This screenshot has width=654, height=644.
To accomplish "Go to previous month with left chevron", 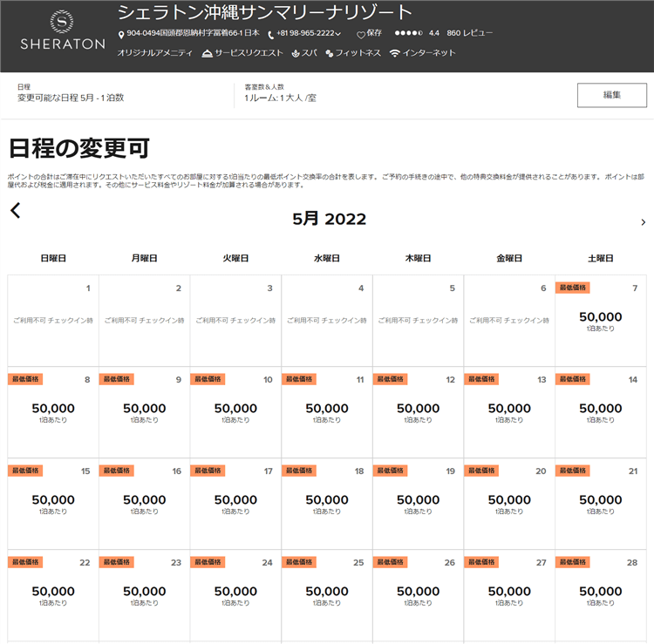I will click(x=15, y=210).
